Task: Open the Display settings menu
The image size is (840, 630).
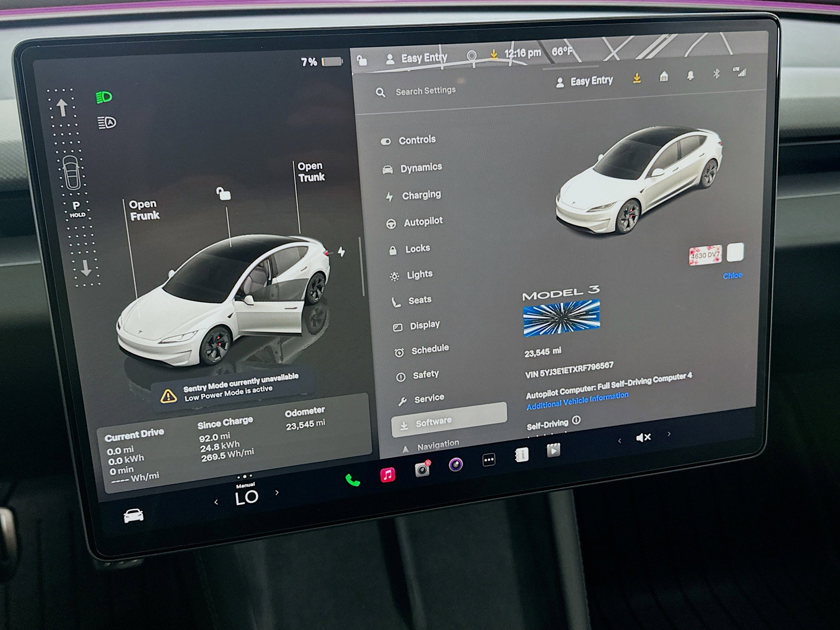Action: click(x=416, y=325)
